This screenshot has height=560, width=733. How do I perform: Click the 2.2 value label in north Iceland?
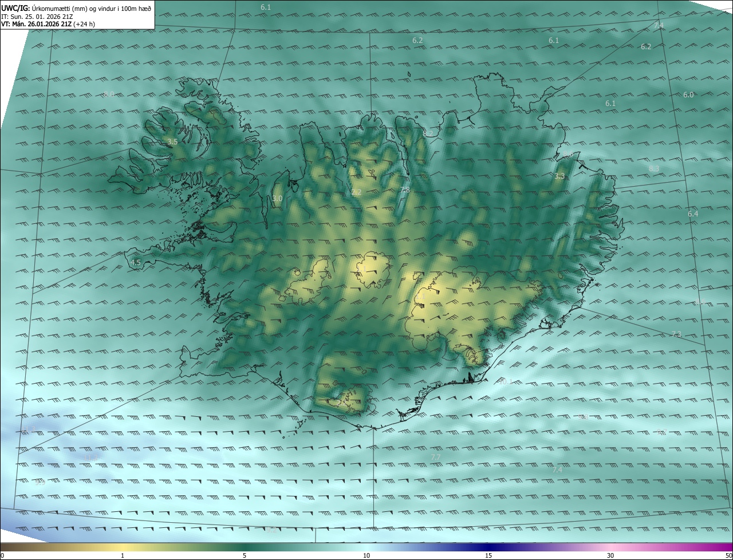(x=356, y=192)
